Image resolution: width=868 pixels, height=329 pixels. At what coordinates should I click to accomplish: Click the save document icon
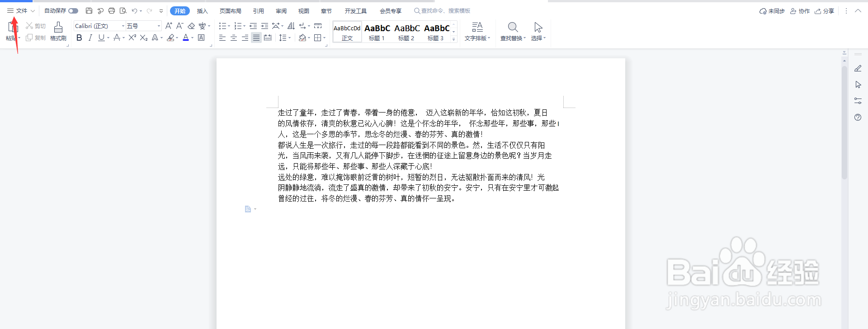(x=89, y=11)
